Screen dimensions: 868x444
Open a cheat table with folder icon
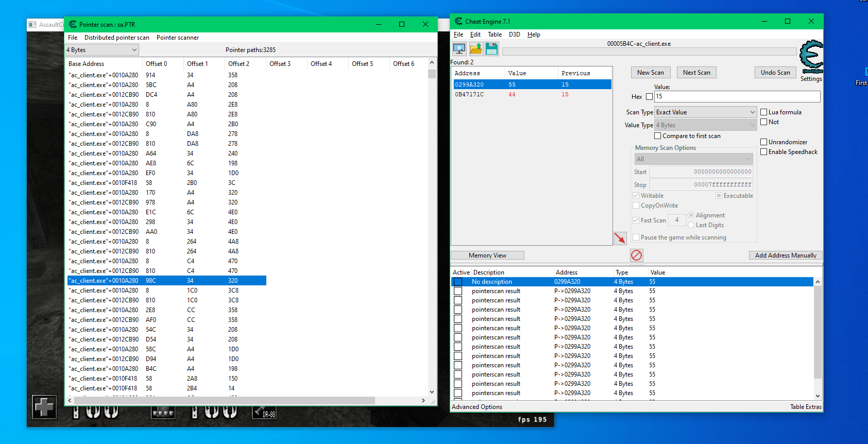[x=475, y=49]
